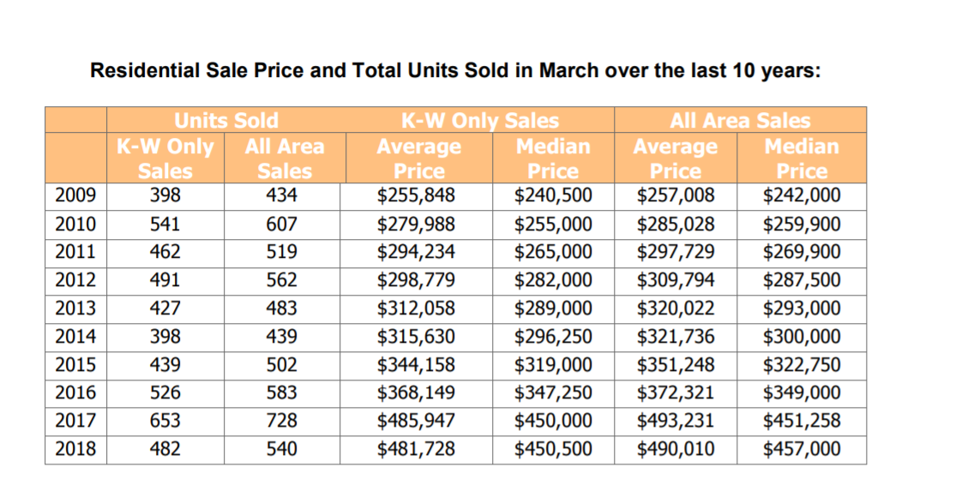Click the table title about Residential Sale Price

point(456,70)
